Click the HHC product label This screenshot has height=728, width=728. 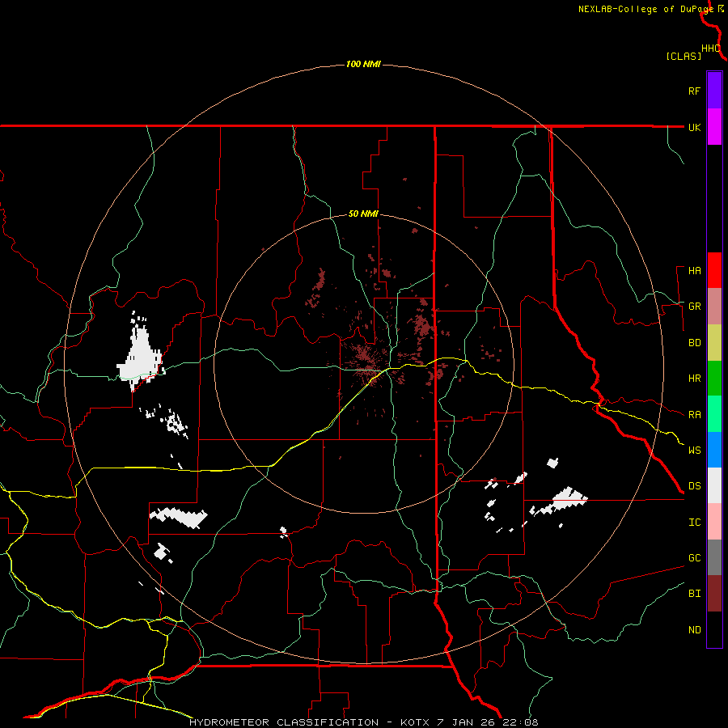[x=710, y=49]
